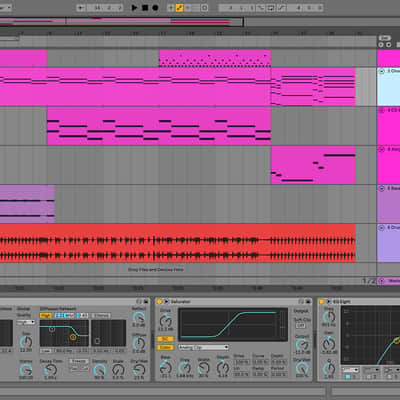The image size is (400, 400).
Task: Click the Follow arrow button in transport
Action: [81, 7]
